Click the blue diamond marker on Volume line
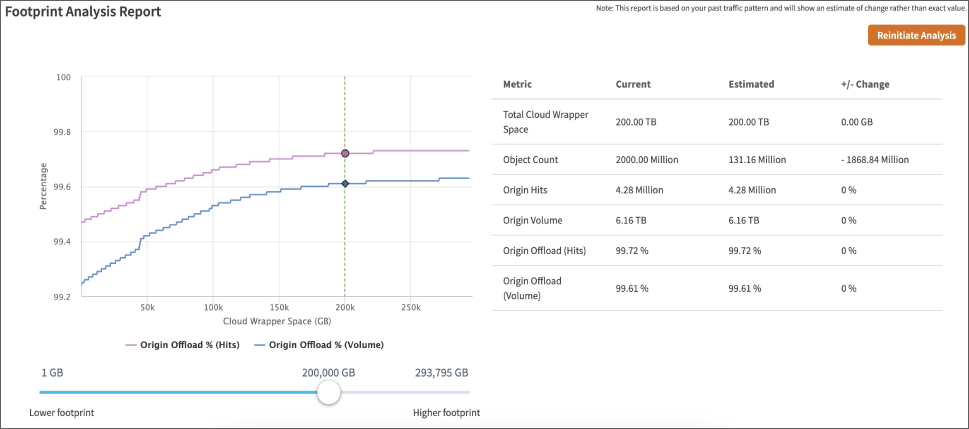 (345, 184)
